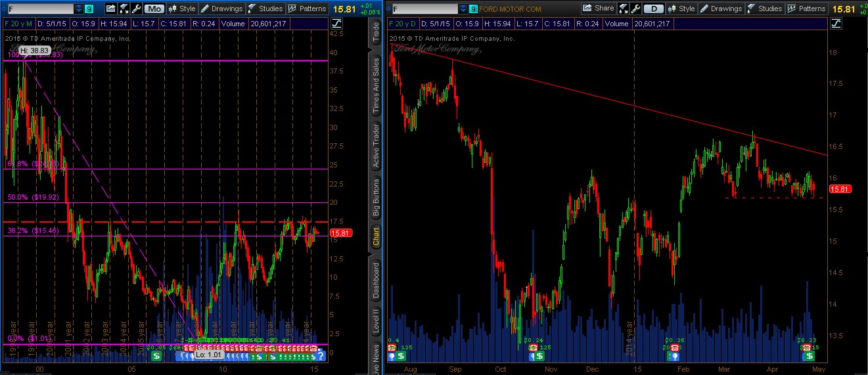Click the 0.0% ($1.01) Fibonacci label

(x=28, y=339)
